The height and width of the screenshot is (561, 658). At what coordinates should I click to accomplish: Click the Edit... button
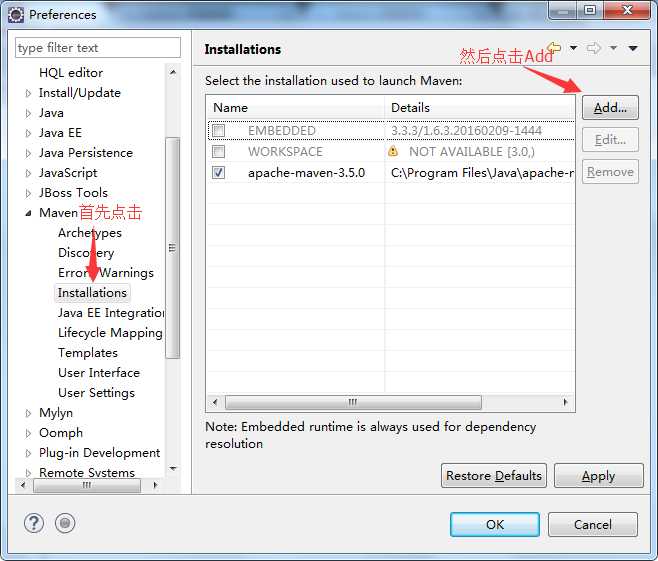[610, 140]
